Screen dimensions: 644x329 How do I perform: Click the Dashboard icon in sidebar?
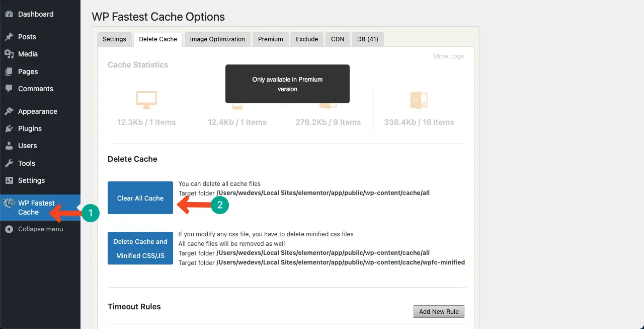click(9, 14)
